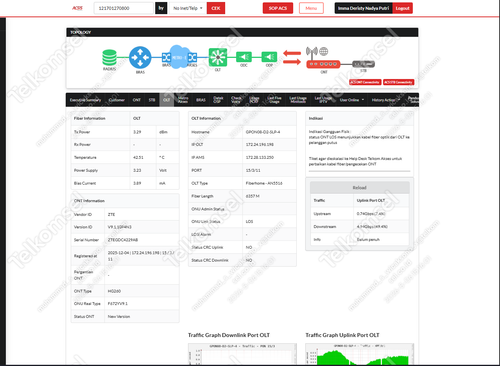This screenshot has width=500, height=366.
Task: Switch to the STB tab
Action: click(152, 100)
